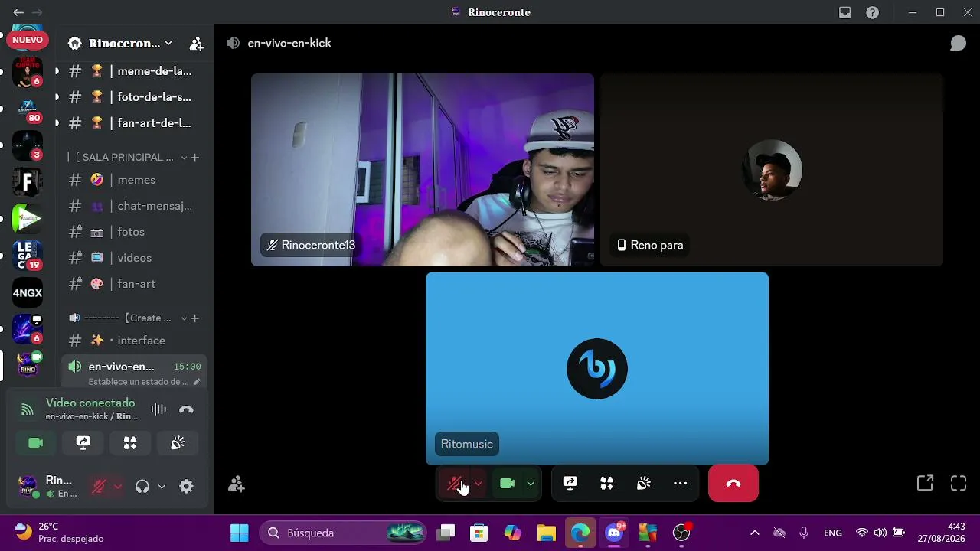Open the Discord inbox
Image resolution: width=980 pixels, height=551 pixels.
845,12
